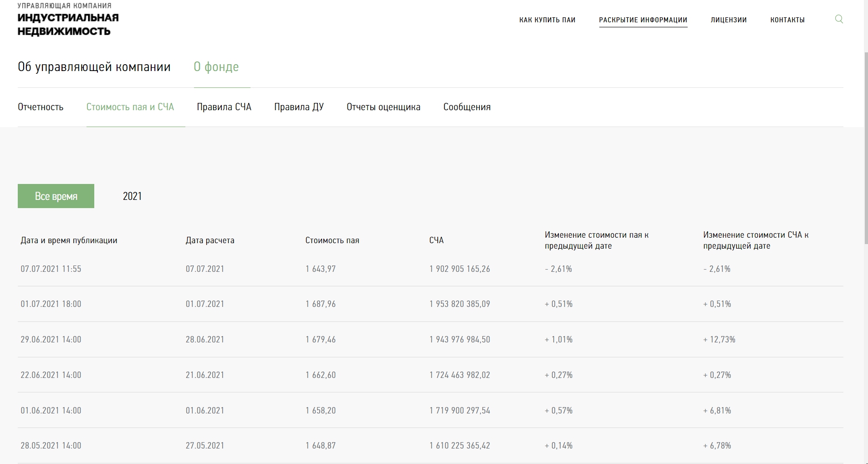Select the О фонде tab
The width and height of the screenshot is (868, 464).
tap(216, 67)
